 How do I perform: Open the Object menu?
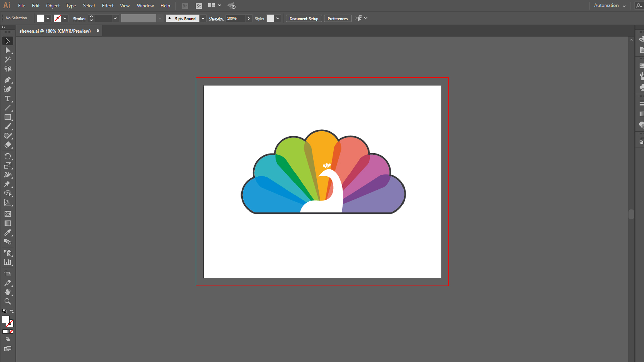tap(53, 6)
